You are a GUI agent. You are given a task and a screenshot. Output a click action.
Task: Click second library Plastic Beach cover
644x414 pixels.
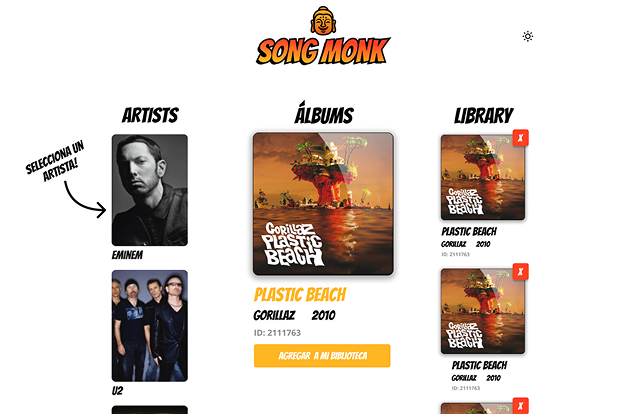click(483, 311)
